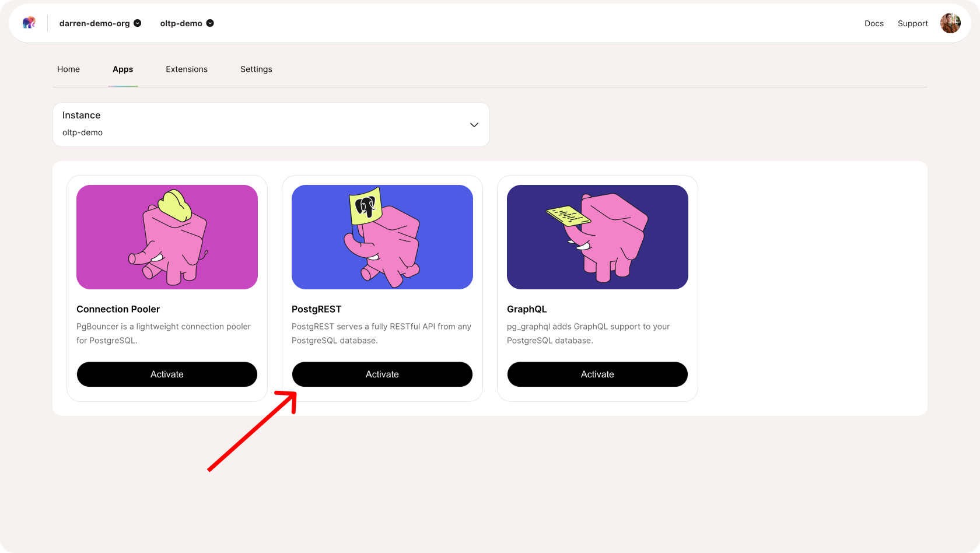Image resolution: width=980 pixels, height=553 pixels.
Task: Open the Settings tab
Action: click(256, 69)
